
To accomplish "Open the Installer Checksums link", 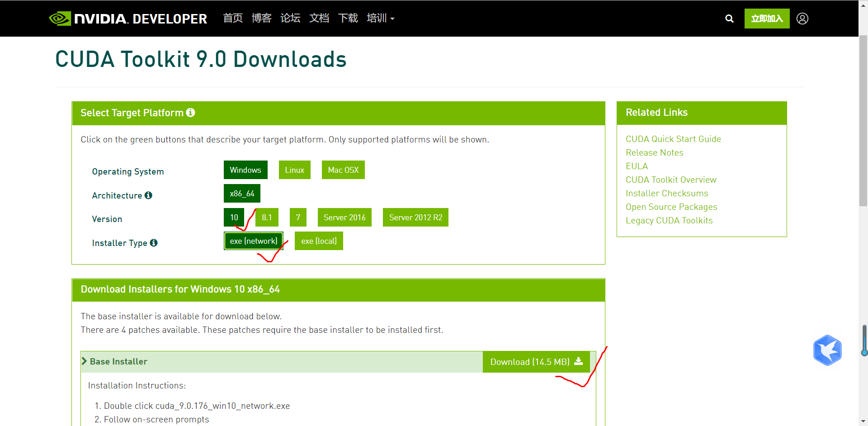I will (667, 193).
